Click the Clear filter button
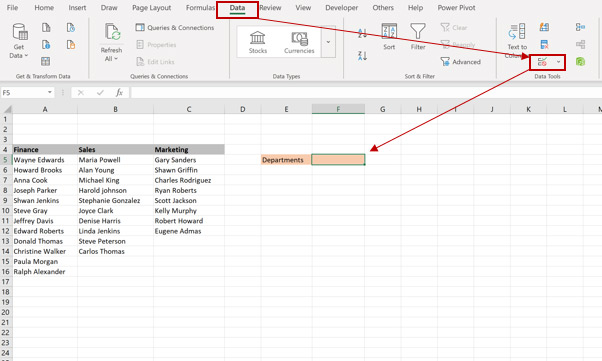This screenshot has width=602, height=361. point(454,28)
